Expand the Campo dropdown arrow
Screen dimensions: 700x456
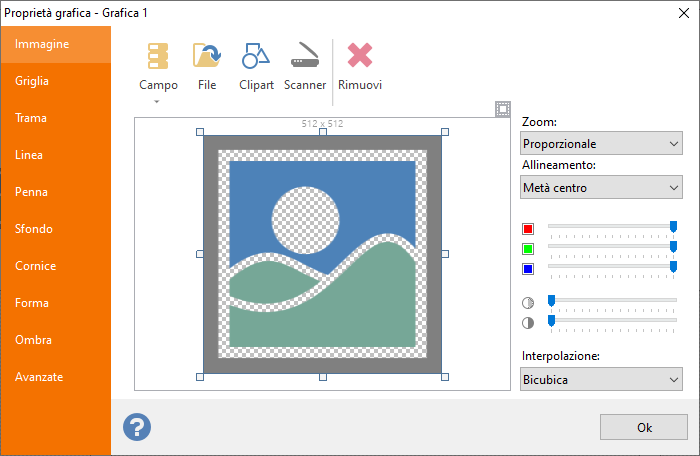[158, 101]
